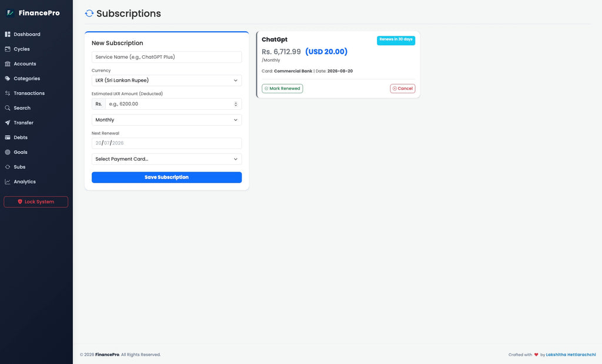
Task: Click the FinancePro logo icon
Action: [x=10, y=13]
